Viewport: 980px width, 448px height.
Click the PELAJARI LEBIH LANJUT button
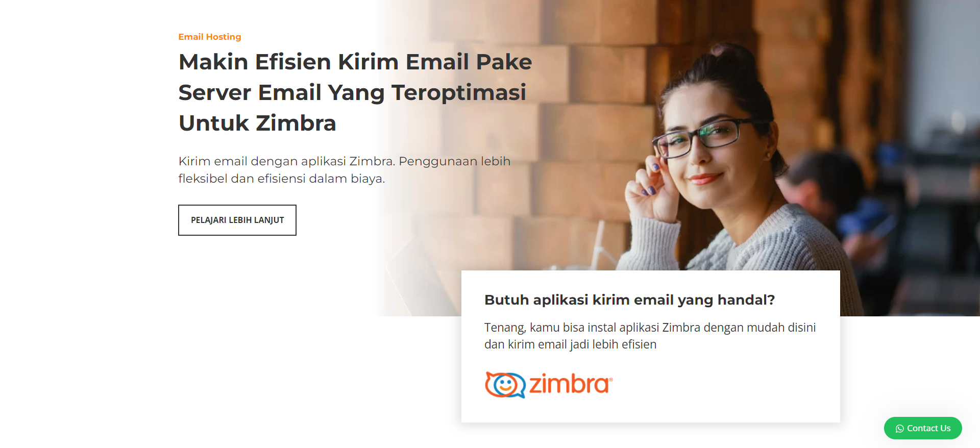point(237,220)
